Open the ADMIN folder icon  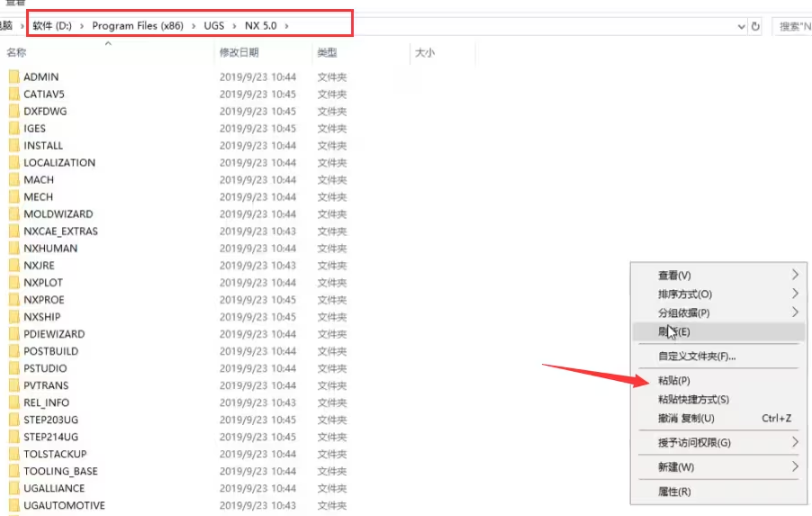click(14, 77)
